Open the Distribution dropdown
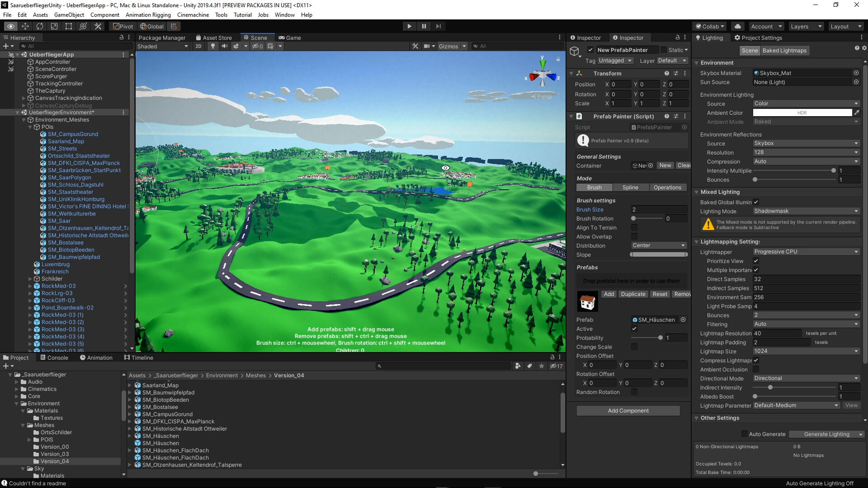This screenshot has height=488, width=868. click(659, 245)
